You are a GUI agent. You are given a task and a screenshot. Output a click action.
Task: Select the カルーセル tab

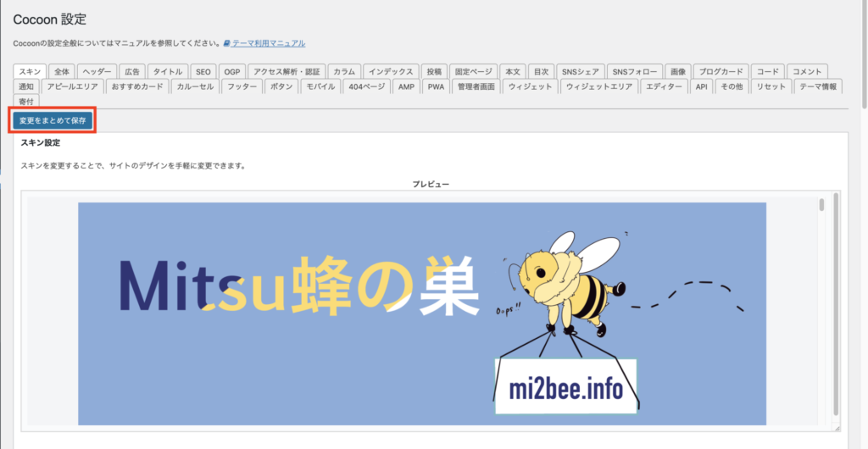(195, 86)
